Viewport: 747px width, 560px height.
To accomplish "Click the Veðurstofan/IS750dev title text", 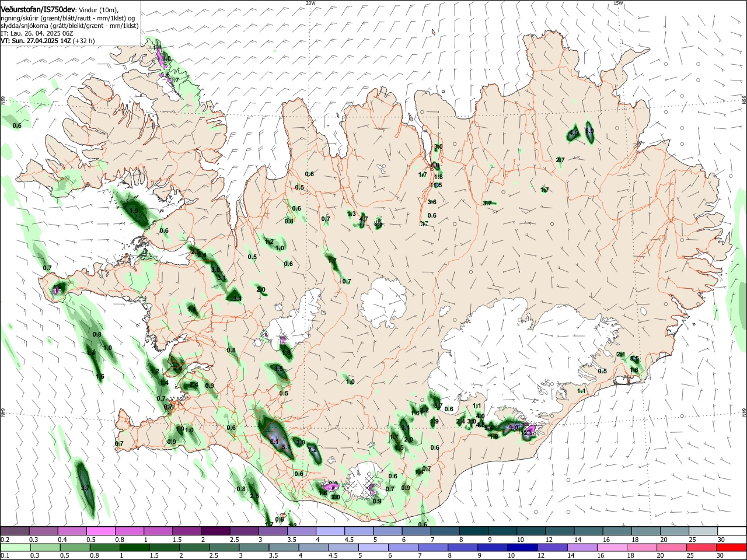I will coord(38,9).
